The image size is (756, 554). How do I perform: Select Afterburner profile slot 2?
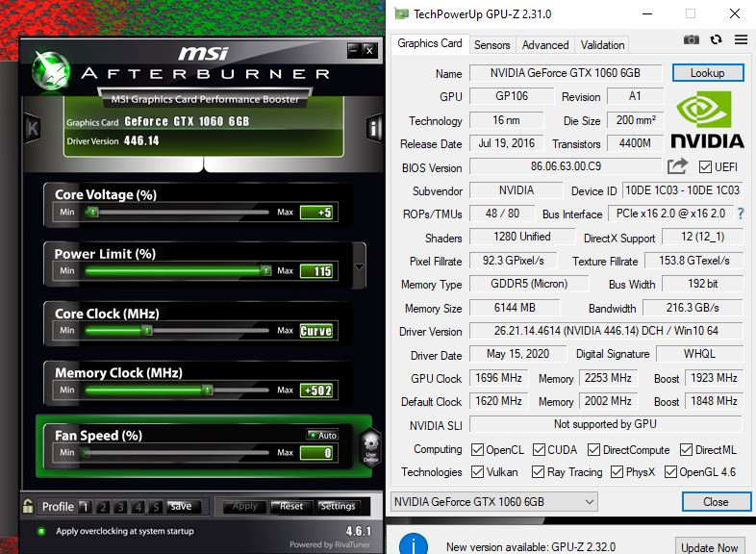[103, 506]
